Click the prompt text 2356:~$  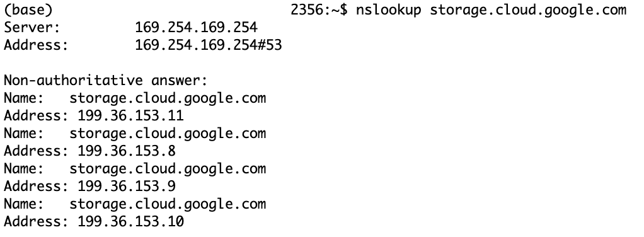319,10
